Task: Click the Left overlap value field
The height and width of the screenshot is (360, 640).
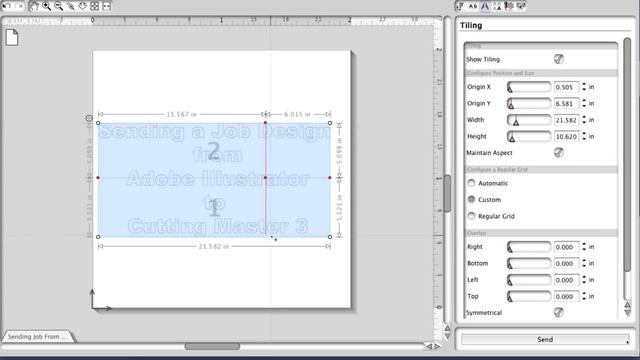Action: (566, 280)
